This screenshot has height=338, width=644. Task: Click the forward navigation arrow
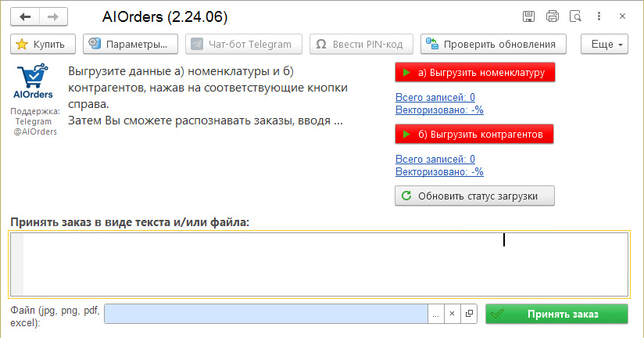pos(52,16)
